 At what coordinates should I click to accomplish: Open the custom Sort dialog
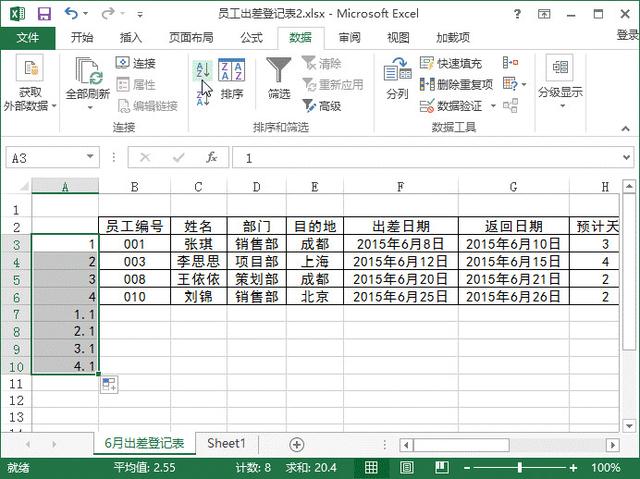pos(232,79)
